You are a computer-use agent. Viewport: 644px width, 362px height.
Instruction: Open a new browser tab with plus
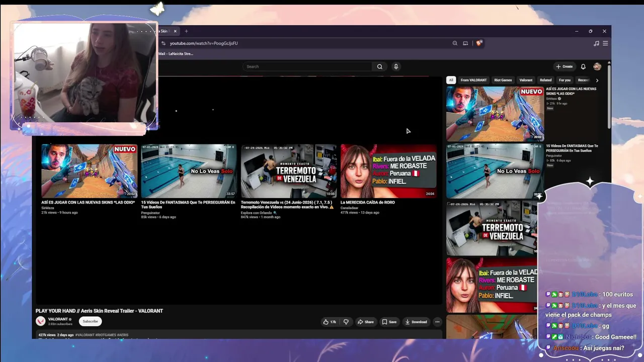pyautogui.click(x=186, y=31)
